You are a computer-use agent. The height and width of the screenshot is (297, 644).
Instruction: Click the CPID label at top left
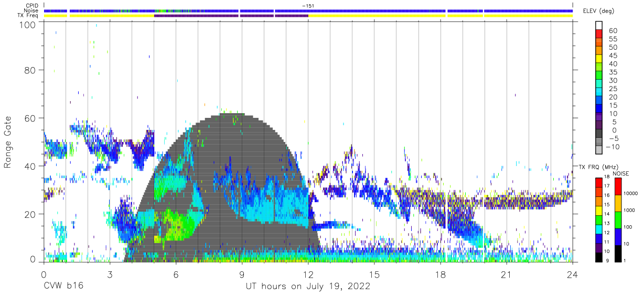(x=33, y=6)
